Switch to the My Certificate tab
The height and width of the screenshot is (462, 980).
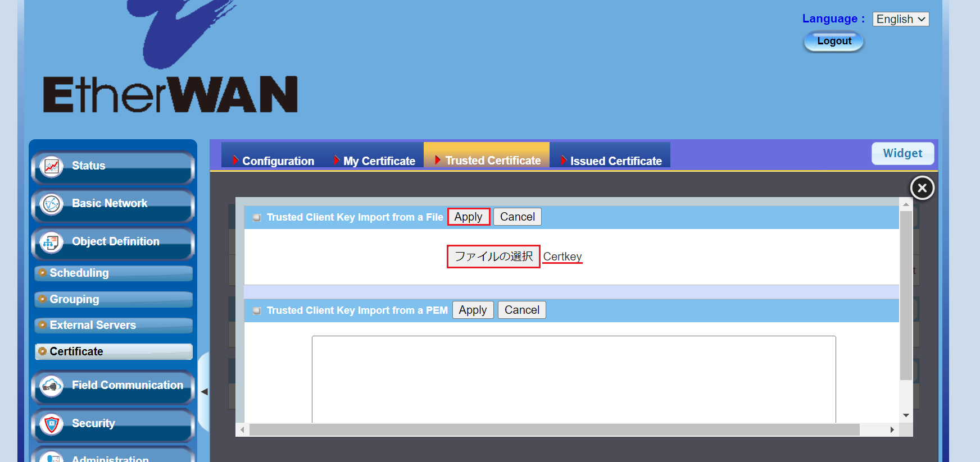374,161
